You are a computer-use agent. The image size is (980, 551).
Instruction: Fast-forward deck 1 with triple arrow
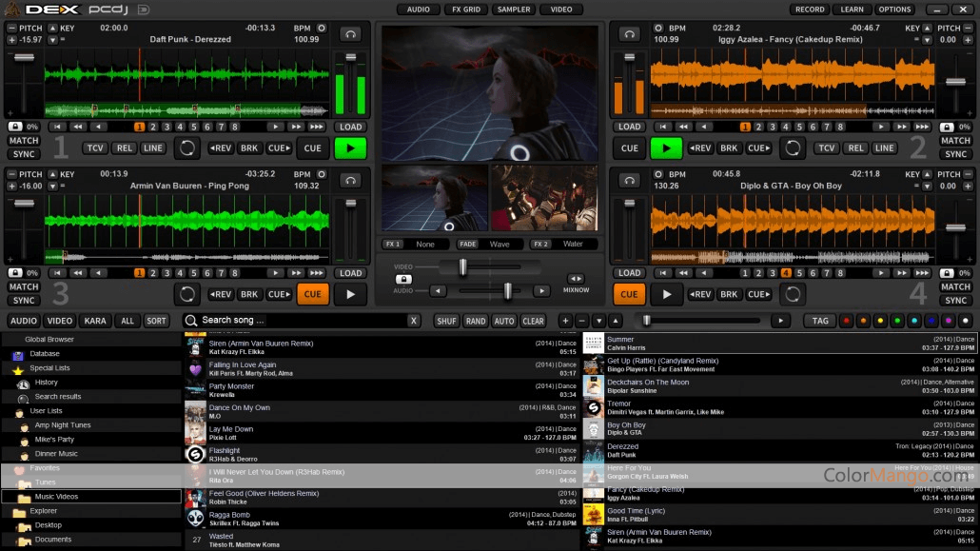[x=317, y=127]
